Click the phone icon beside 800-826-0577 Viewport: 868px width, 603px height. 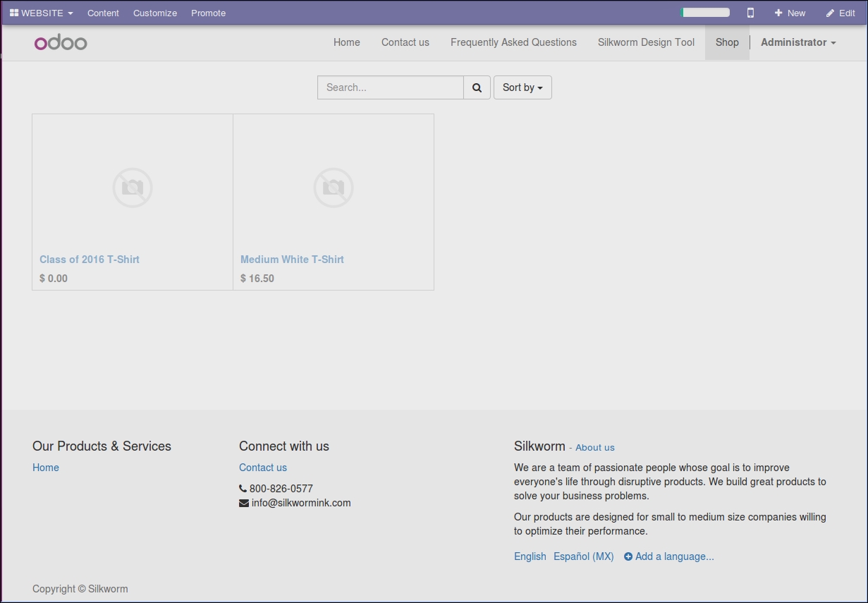tap(243, 489)
